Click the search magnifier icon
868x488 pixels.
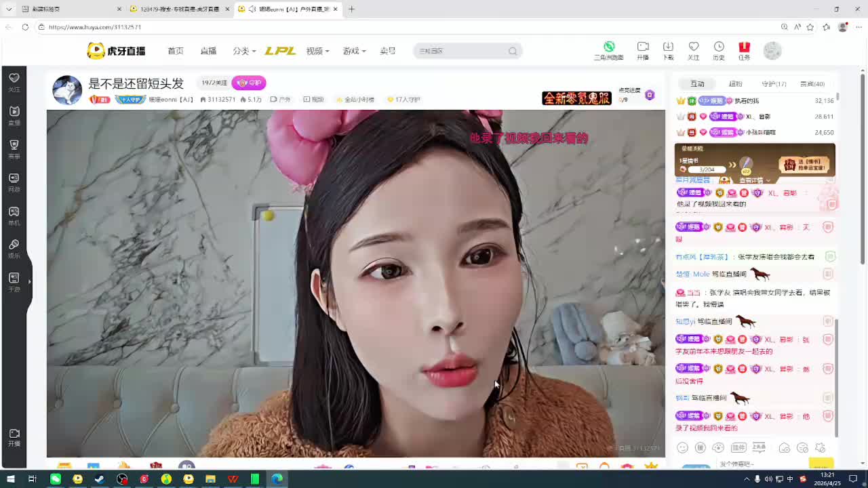pos(513,51)
